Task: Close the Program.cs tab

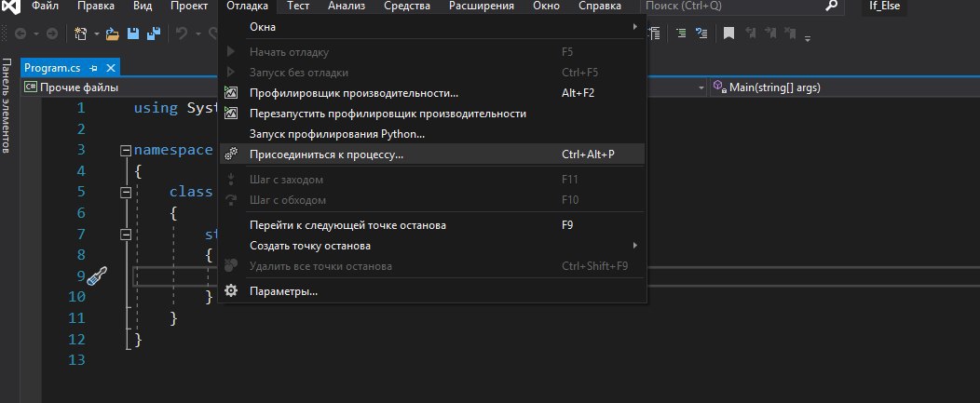Action: [x=111, y=68]
